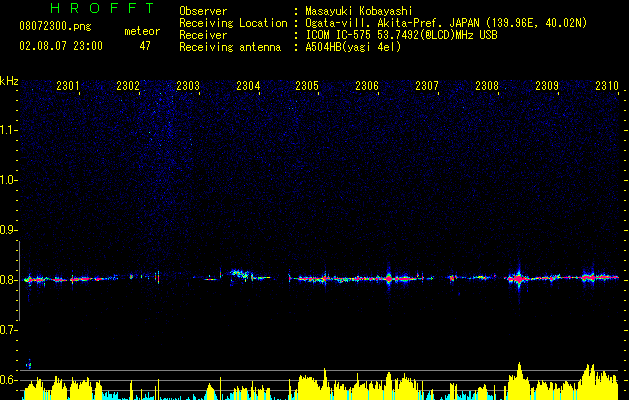
Task: Click time marker 2302
Action: coord(128,86)
